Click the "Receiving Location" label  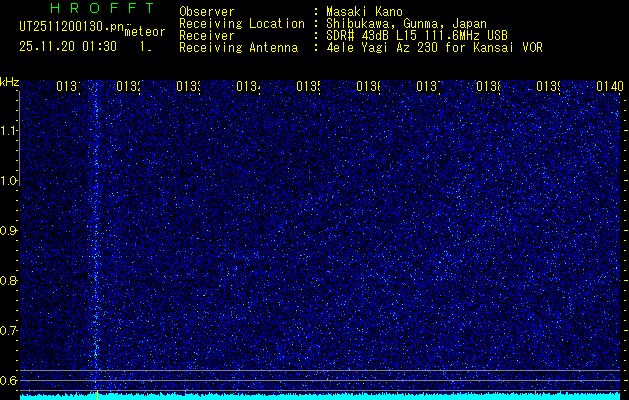pyautogui.click(x=242, y=24)
